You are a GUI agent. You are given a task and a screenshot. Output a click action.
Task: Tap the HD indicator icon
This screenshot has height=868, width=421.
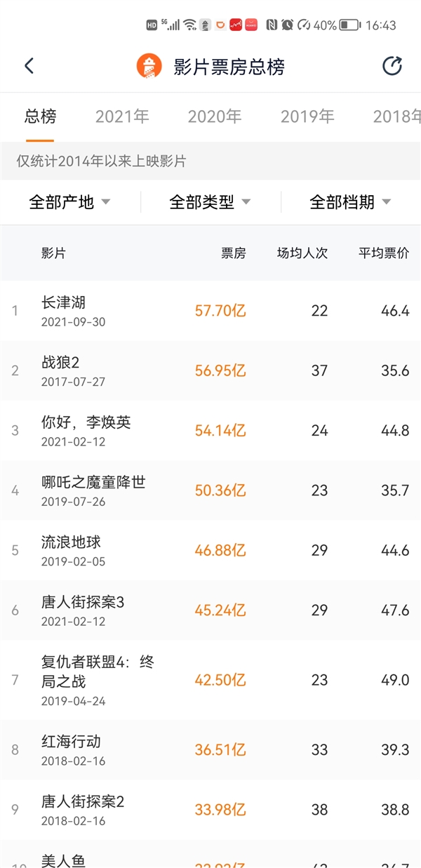152,25
